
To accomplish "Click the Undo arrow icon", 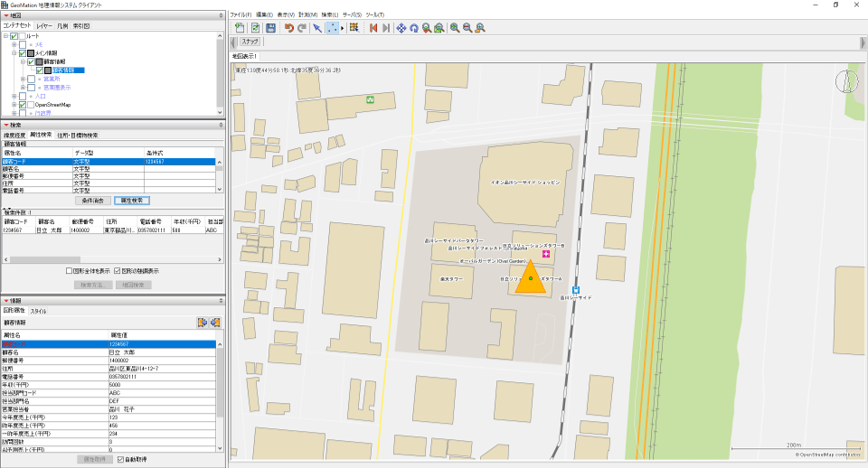I will 288,28.
